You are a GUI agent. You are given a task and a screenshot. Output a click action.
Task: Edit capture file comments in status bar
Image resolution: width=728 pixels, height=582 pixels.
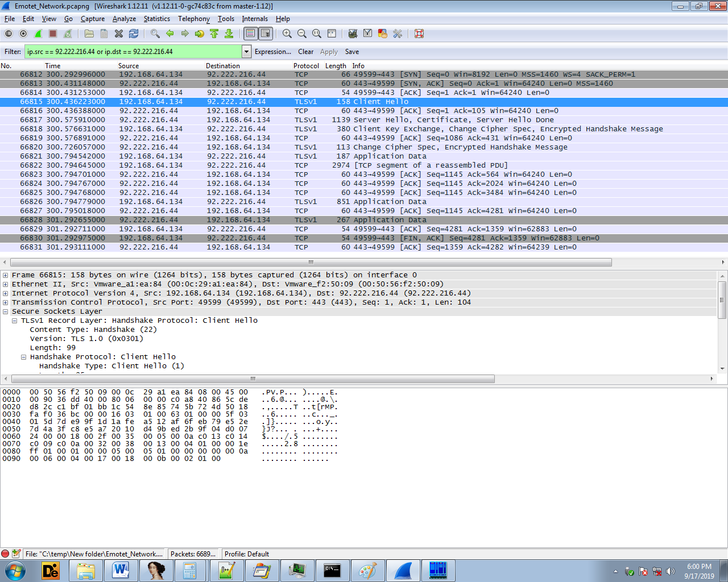click(x=16, y=554)
